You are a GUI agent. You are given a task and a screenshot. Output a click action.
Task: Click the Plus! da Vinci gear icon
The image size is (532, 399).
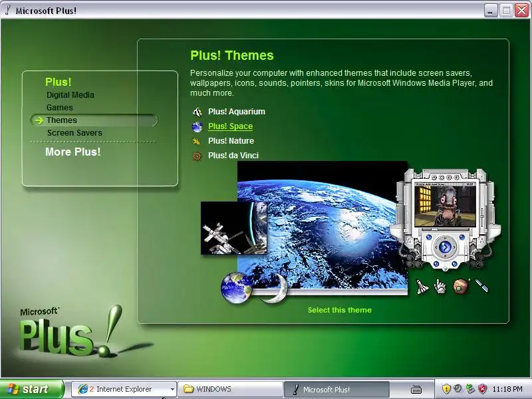[197, 156]
